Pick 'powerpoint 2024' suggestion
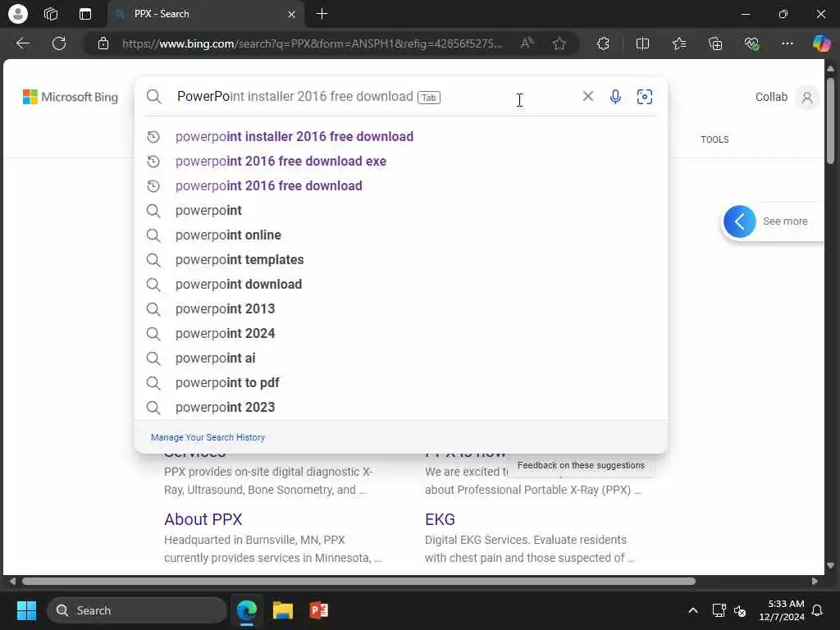This screenshot has height=630, width=840. (400, 334)
